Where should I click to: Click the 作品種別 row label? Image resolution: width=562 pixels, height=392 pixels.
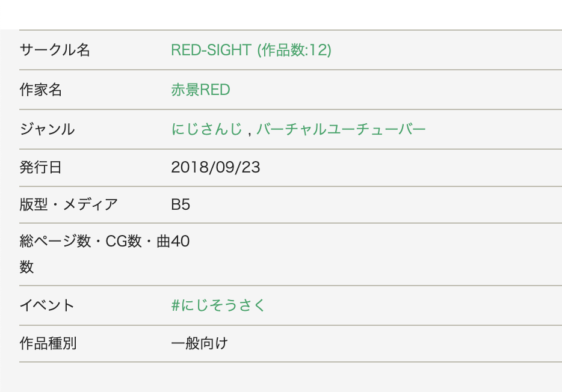click(48, 343)
